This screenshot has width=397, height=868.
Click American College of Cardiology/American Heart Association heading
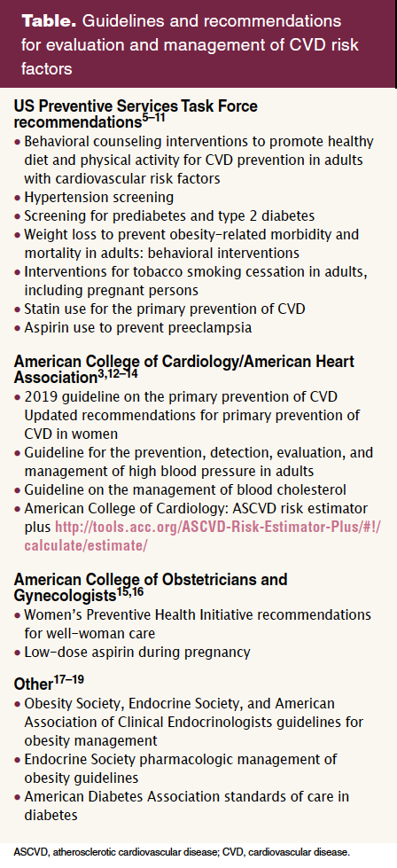pyautogui.click(x=184, y=369)
